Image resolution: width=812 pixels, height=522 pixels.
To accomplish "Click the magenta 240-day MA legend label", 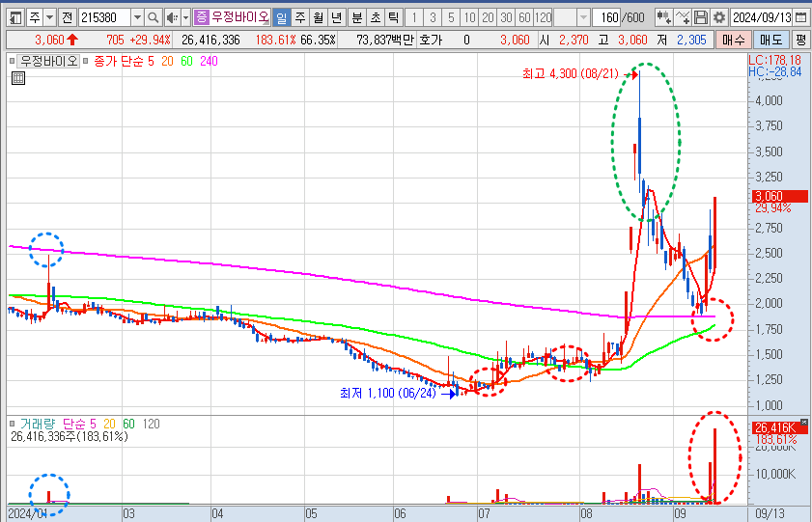I will (x=209, y=61).
